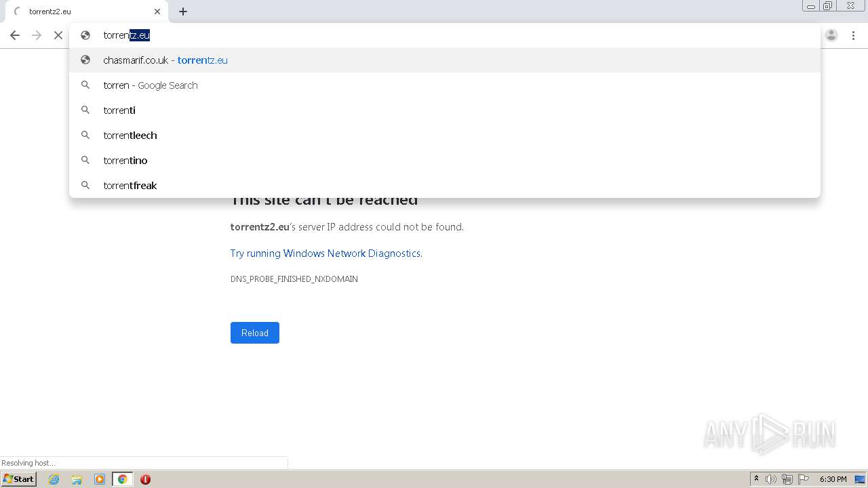Select the 'torrentino' suggestion
This screenshot has width=868, height=488.
[x=445, y=160]
